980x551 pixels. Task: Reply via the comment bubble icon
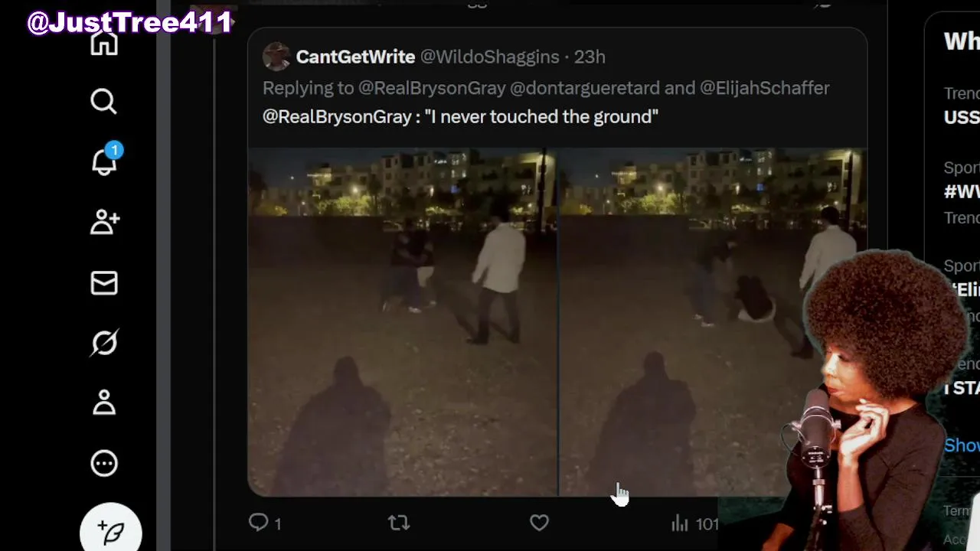(x=259, y=523)
